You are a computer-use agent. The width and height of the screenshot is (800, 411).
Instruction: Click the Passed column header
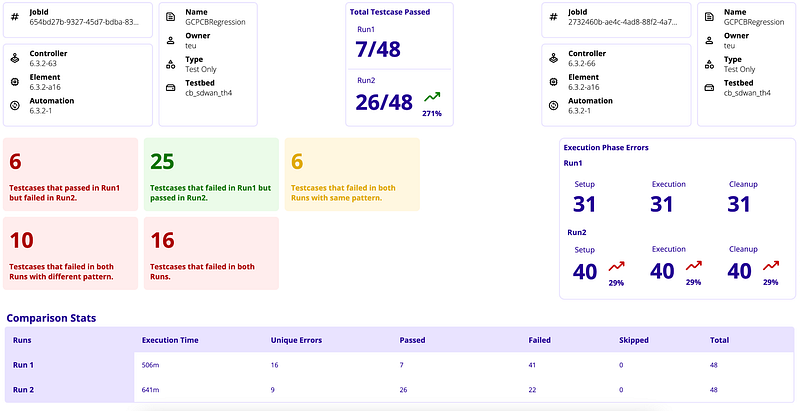pos(412,340)
